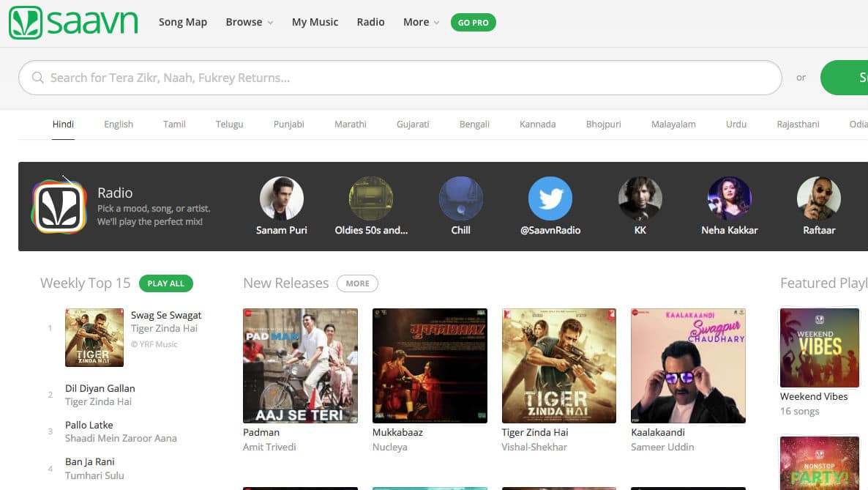Open the Weekend Vibes playlist title
868x490 pixels.
[814, 396]
